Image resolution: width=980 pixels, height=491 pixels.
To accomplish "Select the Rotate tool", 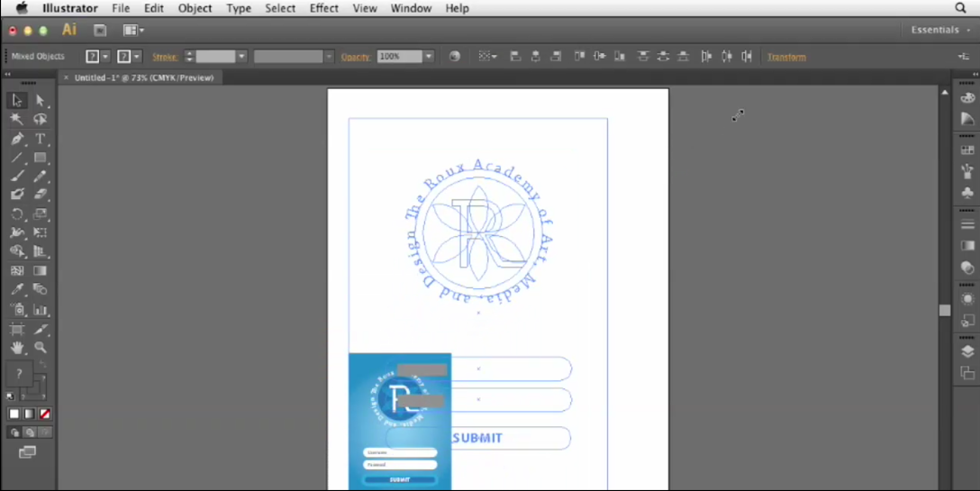I will (17, 214).
